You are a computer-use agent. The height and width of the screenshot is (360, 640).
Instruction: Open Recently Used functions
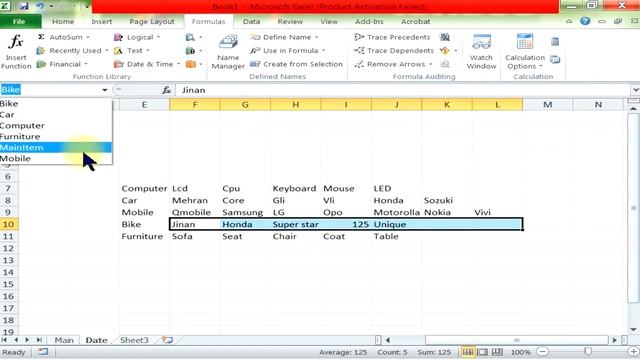pyautogui.click(x=72, y=51)
